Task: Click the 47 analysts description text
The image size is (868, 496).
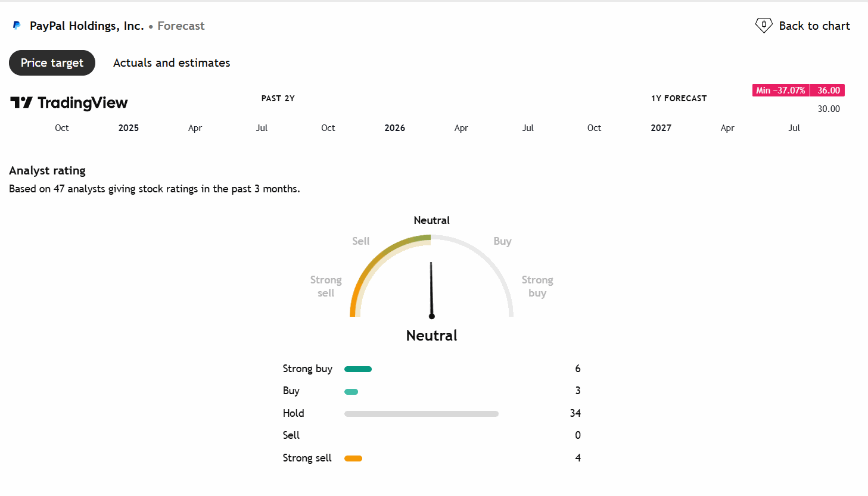Action: [x=155, y=189]
